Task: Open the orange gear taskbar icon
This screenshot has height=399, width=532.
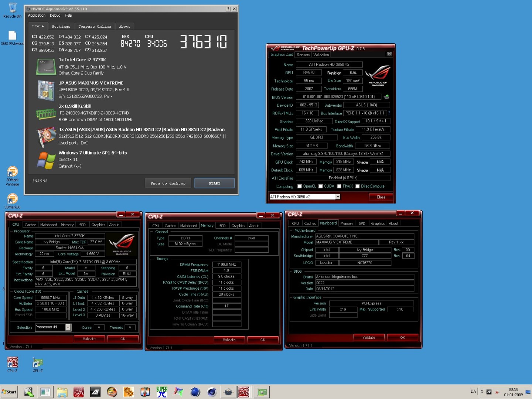Action: [129, 392]
